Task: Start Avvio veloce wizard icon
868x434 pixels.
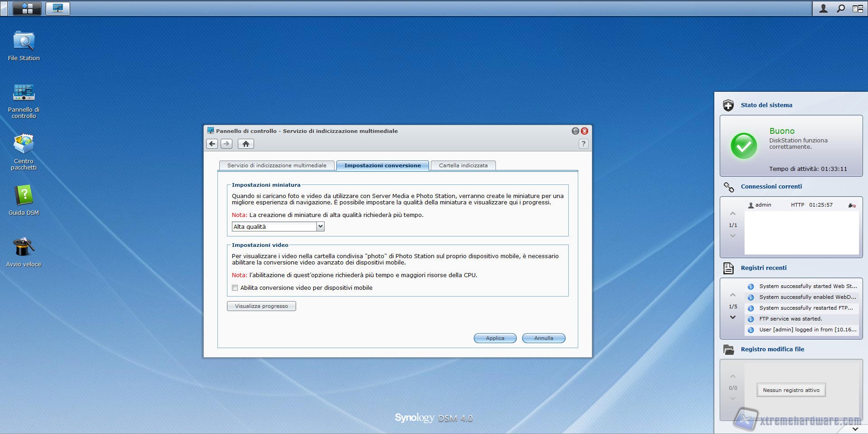Action: (24, 248)
